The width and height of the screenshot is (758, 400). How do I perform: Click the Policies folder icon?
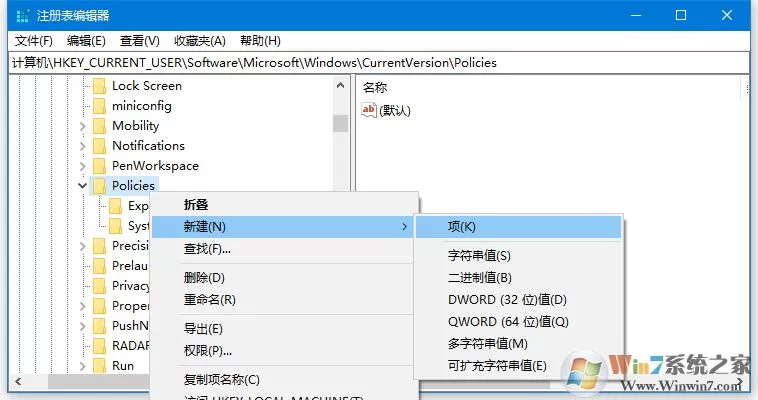(x=99, y=186)
